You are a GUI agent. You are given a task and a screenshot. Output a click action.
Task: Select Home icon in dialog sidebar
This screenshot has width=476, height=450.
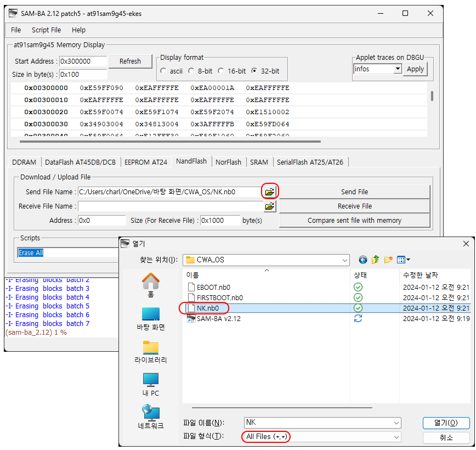tap(151, 285)
